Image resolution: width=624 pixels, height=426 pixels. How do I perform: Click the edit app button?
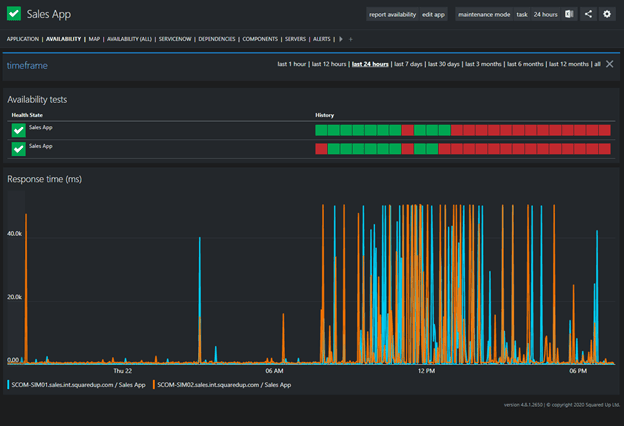[x=434, y=15]
